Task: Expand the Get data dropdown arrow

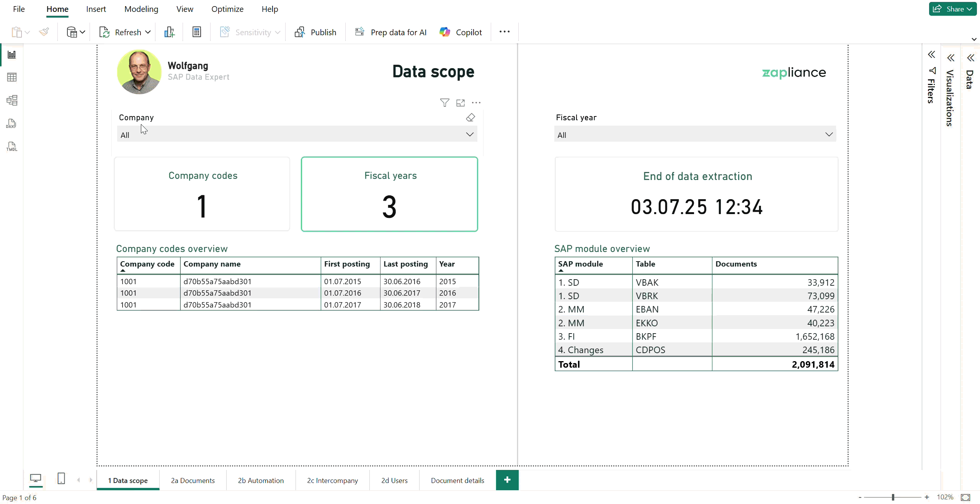Action: (82, 32)
